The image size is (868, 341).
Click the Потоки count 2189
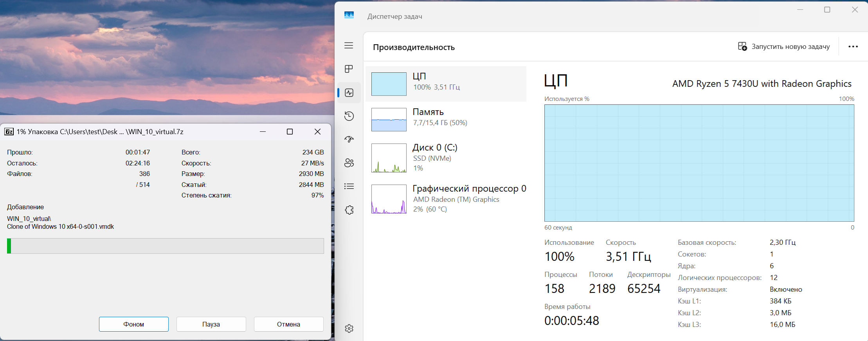point(602,289)
